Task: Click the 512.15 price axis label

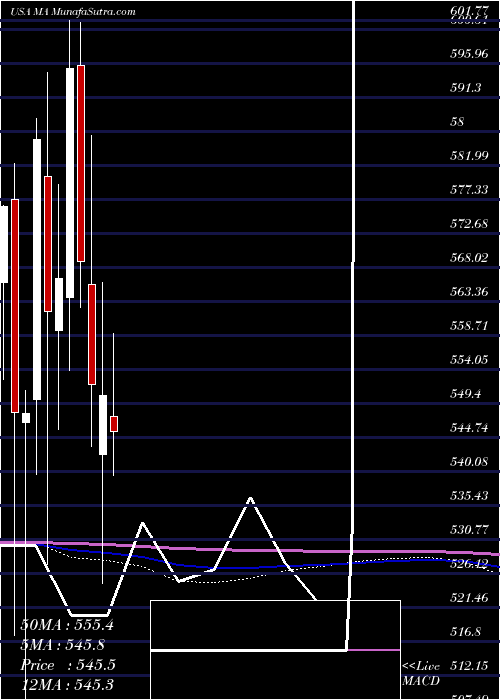Action: tap(468, 666)
